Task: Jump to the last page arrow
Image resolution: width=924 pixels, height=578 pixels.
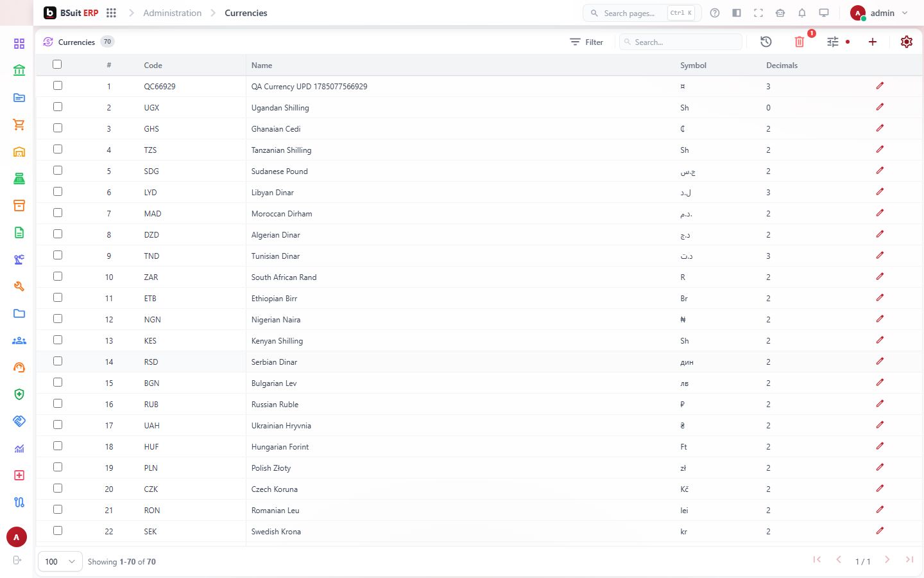Action: (909, 560)
